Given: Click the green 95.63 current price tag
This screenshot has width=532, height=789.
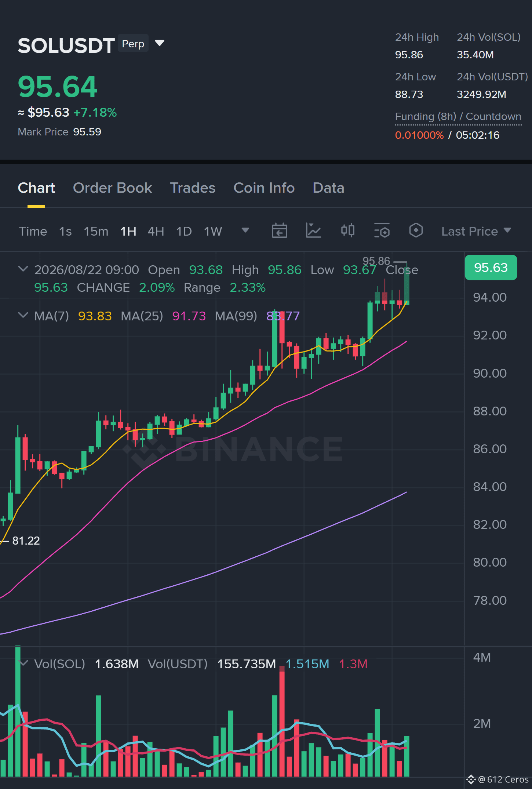Looking at the screenshot, I should click(x=491, y=268).
